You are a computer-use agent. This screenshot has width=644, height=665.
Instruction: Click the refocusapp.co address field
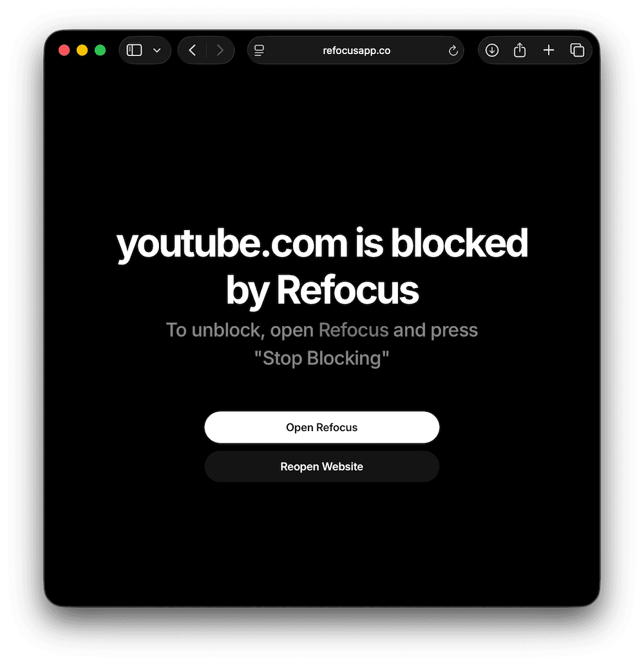[355, 50]
